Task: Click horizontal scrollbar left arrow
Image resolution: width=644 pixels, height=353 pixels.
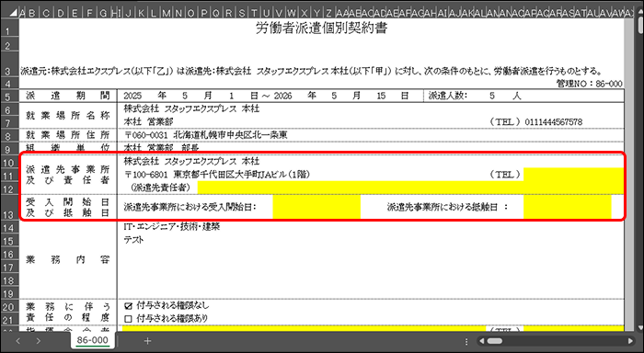Action: pyautogui.click(x=482, y=341)
